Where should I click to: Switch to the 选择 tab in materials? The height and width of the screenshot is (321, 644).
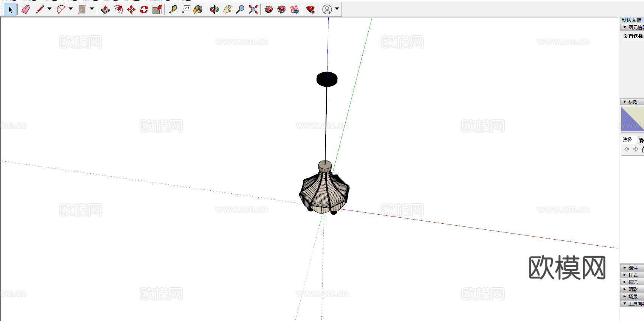point(627,140)
